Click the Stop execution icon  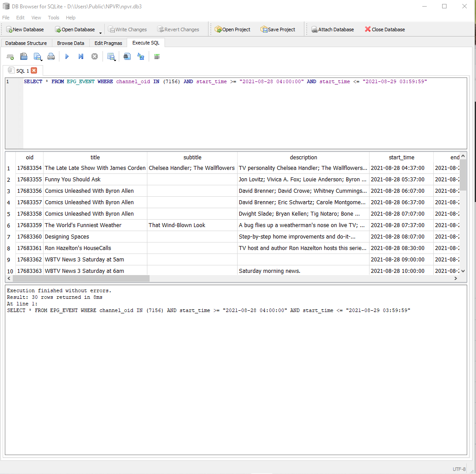(x=95, y=56)
